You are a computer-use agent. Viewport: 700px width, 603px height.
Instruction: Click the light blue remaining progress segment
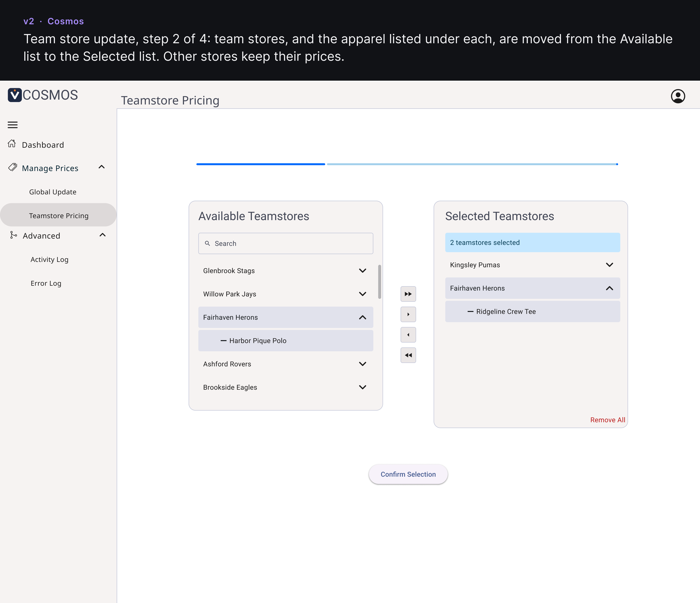click(472, 164)
